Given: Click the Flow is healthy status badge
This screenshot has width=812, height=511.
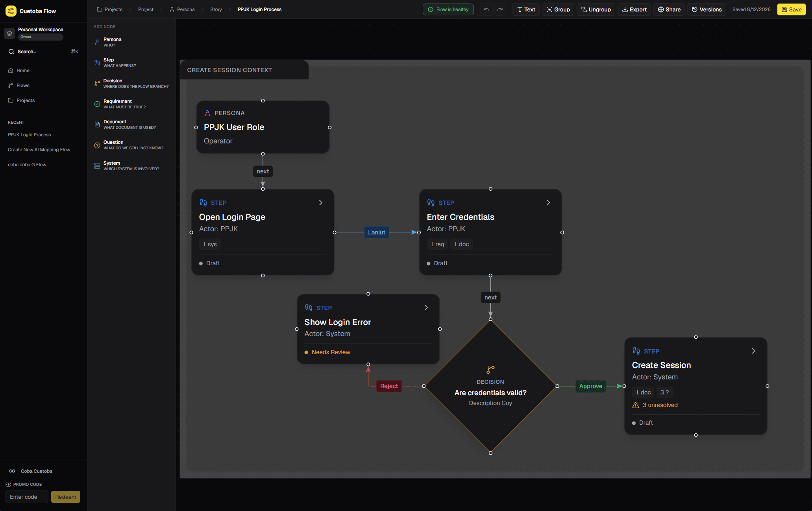Looking at the screenshot, I should (x=448, y=9).
